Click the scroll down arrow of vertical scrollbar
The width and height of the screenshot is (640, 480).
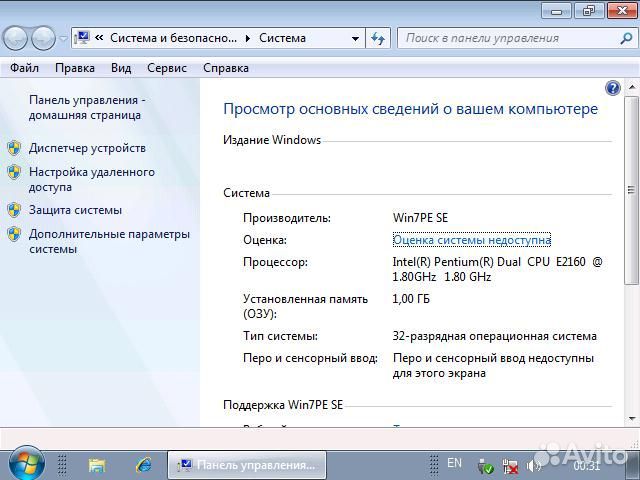pos(631,418)
